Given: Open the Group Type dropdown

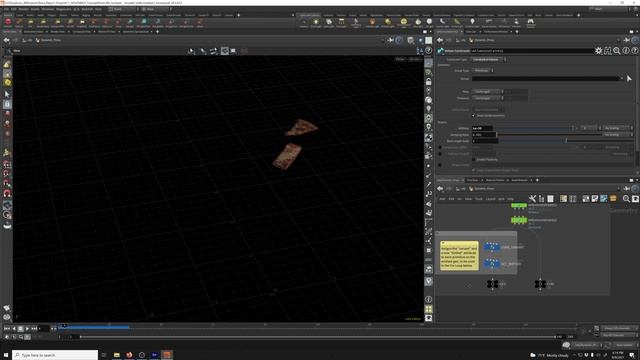Looking at the screenshot, I should pos(483,71).
